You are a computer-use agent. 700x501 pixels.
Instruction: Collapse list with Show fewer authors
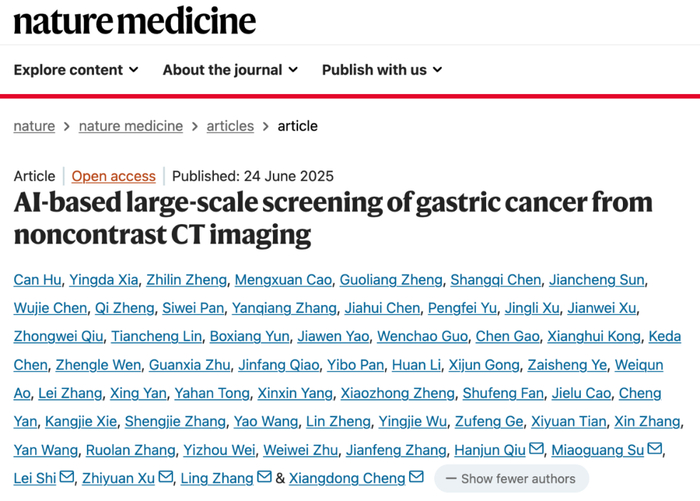pyautogui.click(x=510, y=479)
